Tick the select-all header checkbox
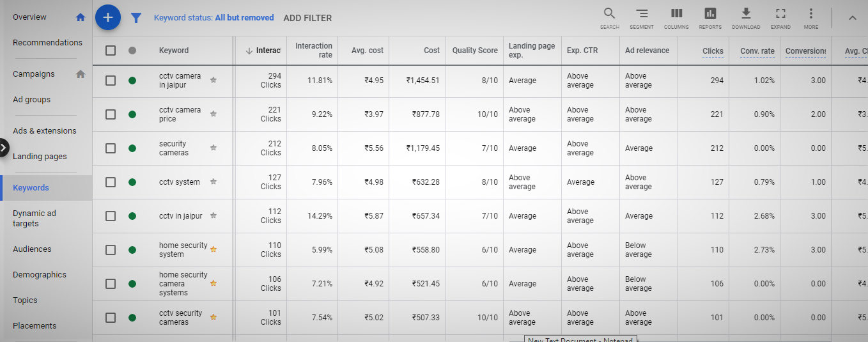 (x=111, y=51)
